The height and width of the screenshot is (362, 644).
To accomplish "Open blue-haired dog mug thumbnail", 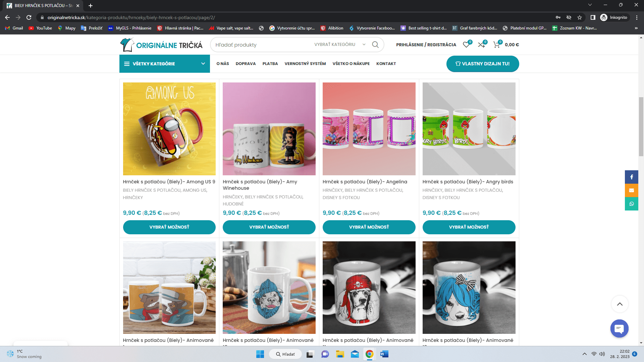I will click(x=469, y=288).
